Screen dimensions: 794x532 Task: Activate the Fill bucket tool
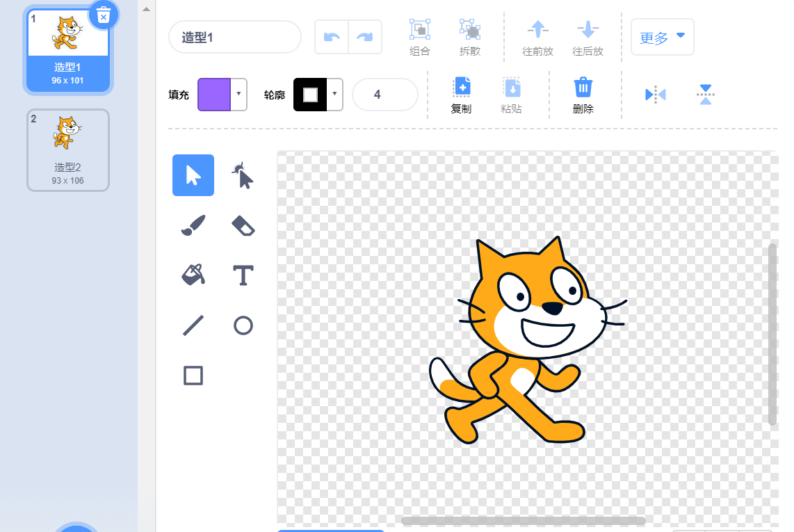click(x=193, y=275)
